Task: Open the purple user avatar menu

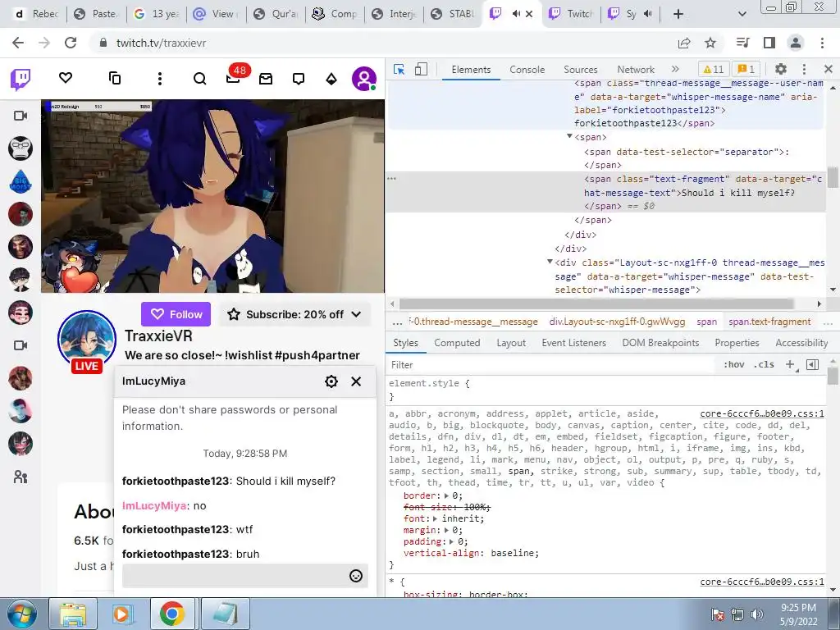Action: pyautogui.click(x=363, y=79)
